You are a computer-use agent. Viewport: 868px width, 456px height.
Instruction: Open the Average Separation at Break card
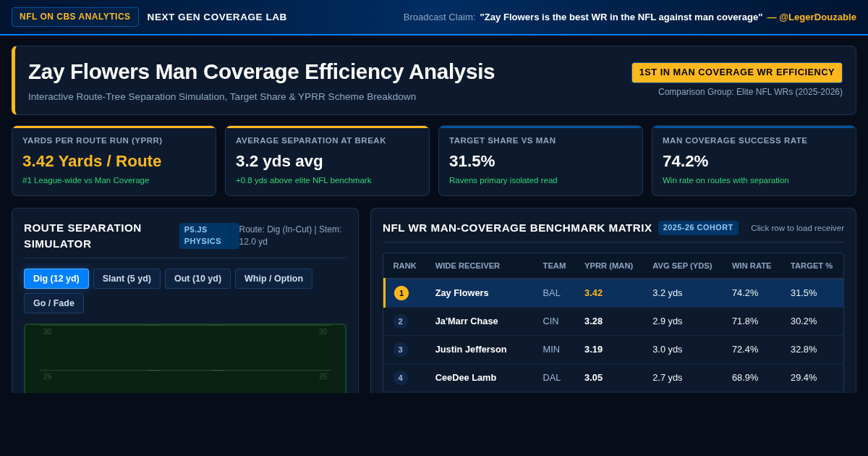(327, 161)
